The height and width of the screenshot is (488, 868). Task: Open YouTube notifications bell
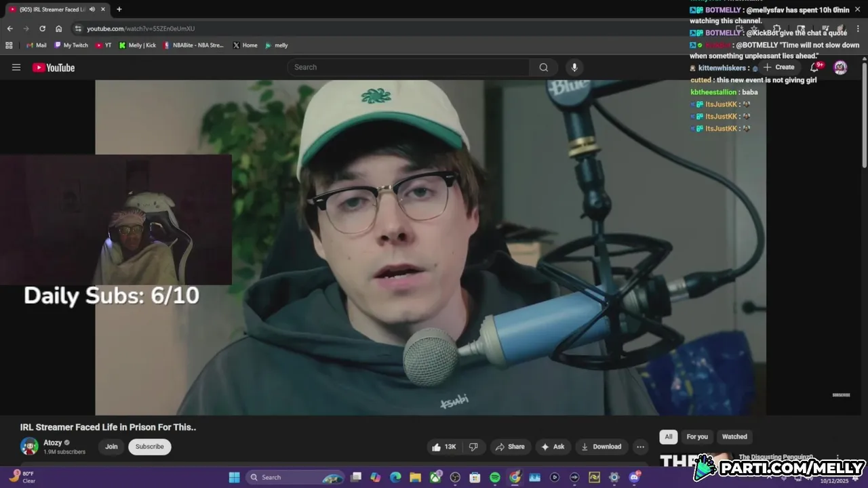816,67
